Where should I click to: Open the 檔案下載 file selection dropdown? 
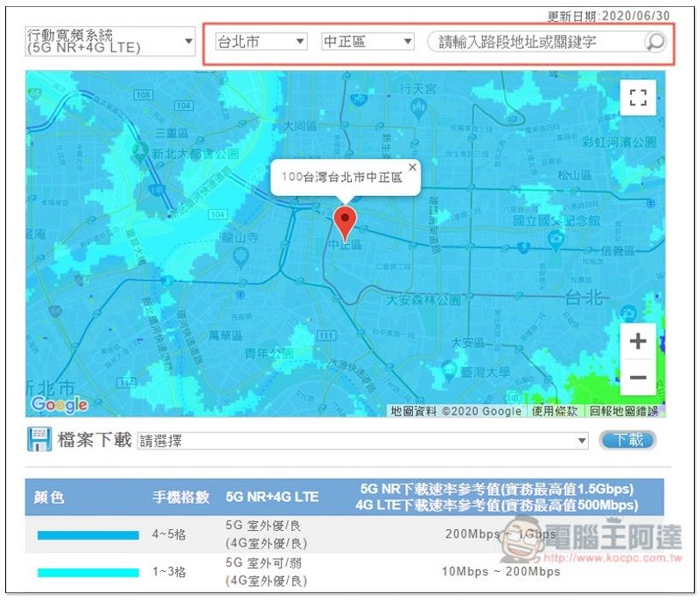pyautogui.click(x=362, y=441)
